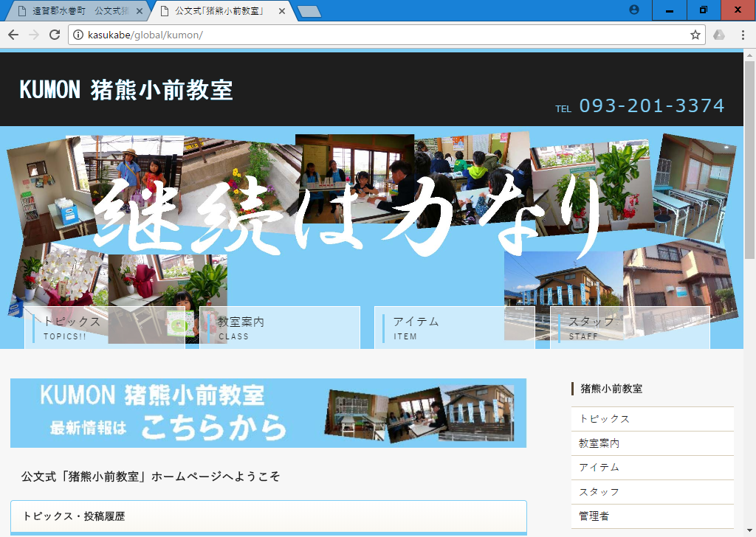
Task: Open the 教室案内 CLASS banner menu
Action: (280, 328)
